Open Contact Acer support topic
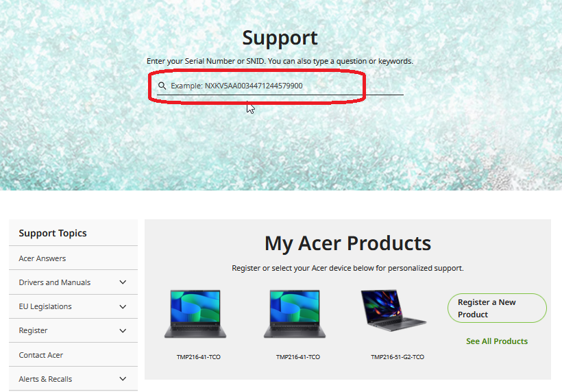The image size is (562, 392). (x=41, y=355)
